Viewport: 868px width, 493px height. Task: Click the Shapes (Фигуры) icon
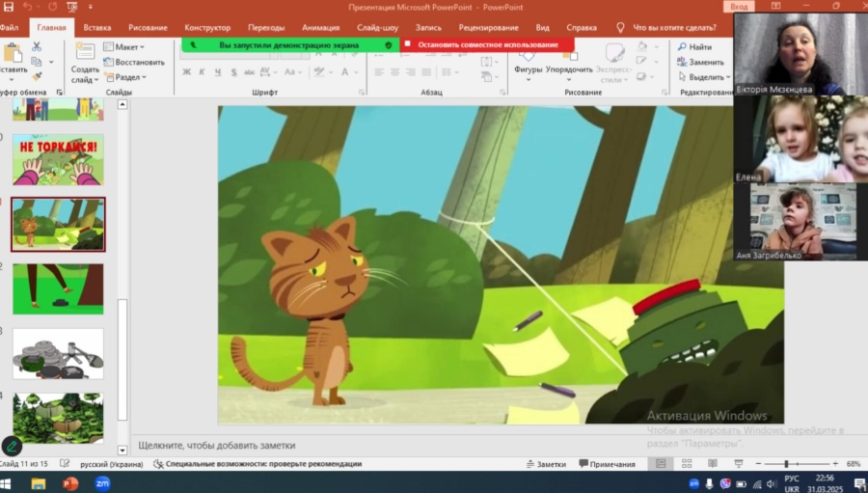[529, 56]
